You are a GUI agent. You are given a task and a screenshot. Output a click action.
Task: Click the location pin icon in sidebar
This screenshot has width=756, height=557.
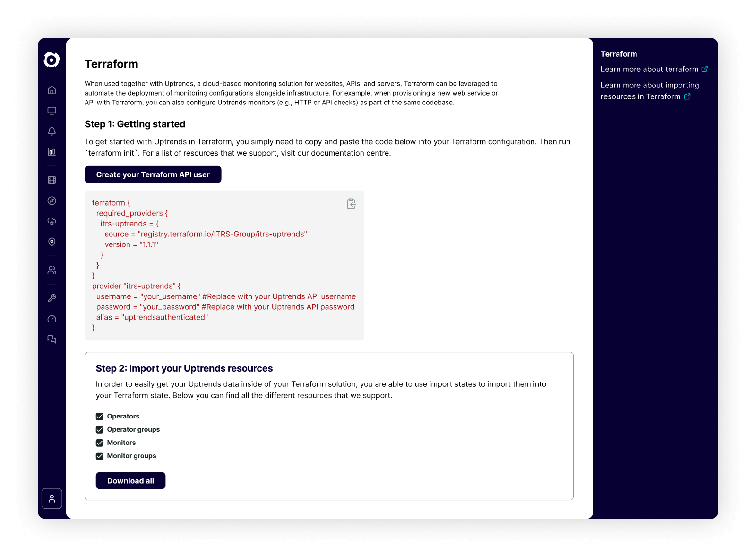pyautogui.click(x=52, y=242)
